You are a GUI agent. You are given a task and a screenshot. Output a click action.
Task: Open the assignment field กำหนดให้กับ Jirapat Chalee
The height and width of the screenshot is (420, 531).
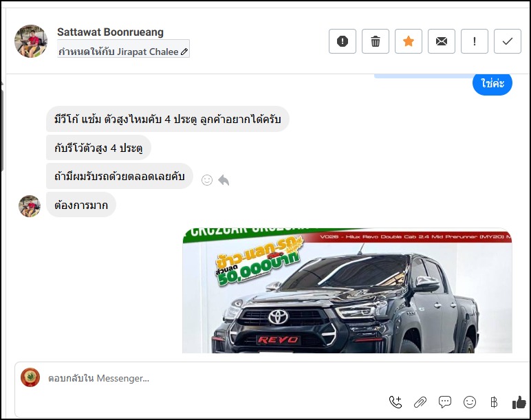click(123, 48)
